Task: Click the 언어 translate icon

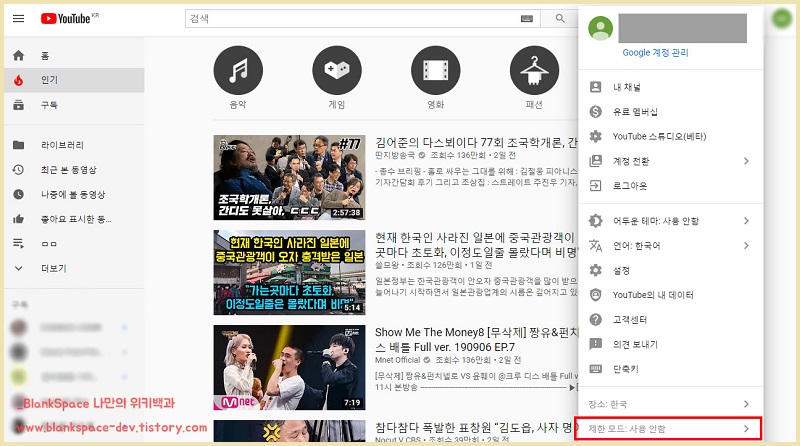Action: point(595,245)
